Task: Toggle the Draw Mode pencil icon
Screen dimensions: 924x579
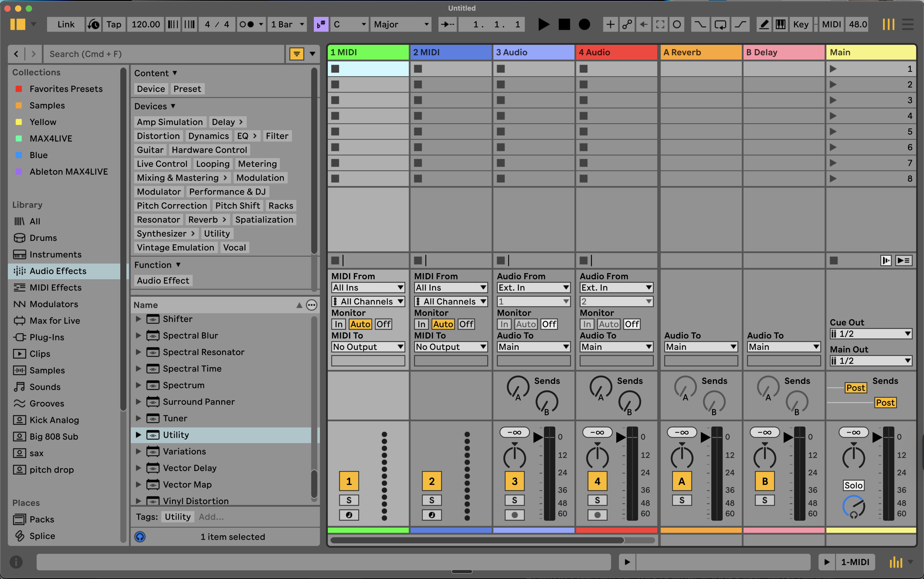Action: click(764, 25)
